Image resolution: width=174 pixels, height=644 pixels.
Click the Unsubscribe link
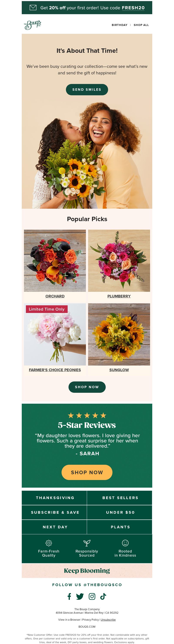tap(108, 620)
